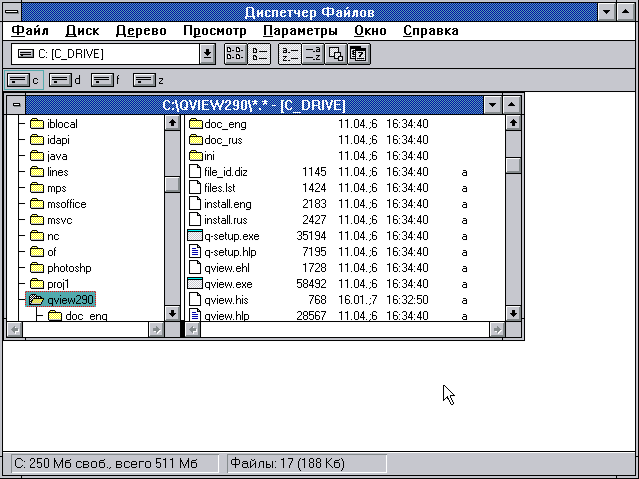
Task: Select drive f in drive bar
Action: click(106, 80)
